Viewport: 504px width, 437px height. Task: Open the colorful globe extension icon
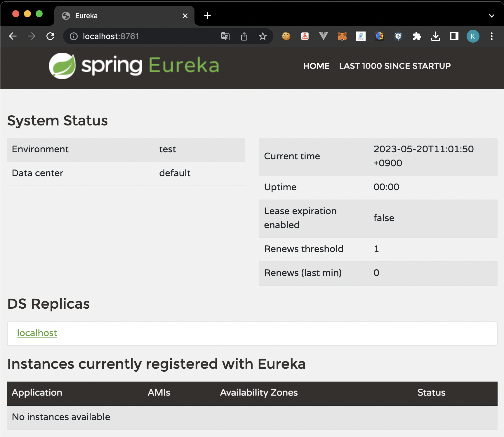tap(380, 36)
